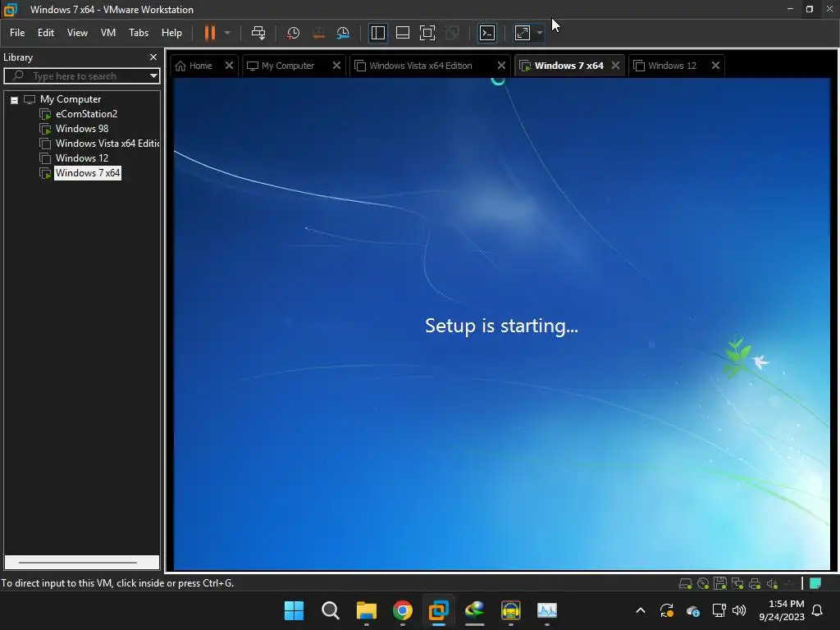Select Windows 7 x64 in the library tree
Image resolution: width=840 pixels, height=630 pixels.
pos(88,173)
